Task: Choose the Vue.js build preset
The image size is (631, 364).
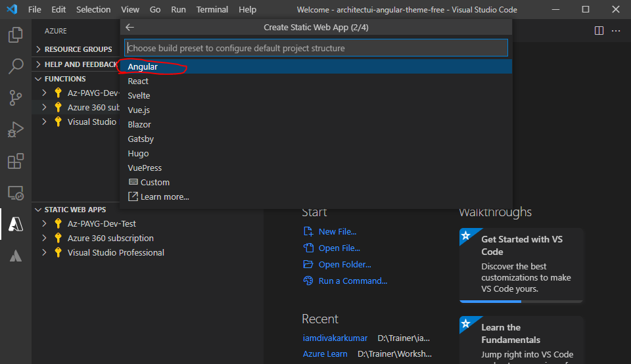Action: click(316, 110)
